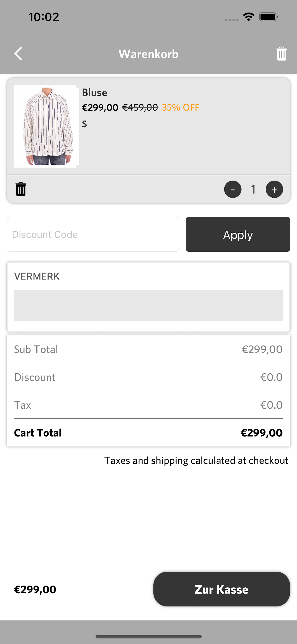Tap the battery status icon

(268, 17)
